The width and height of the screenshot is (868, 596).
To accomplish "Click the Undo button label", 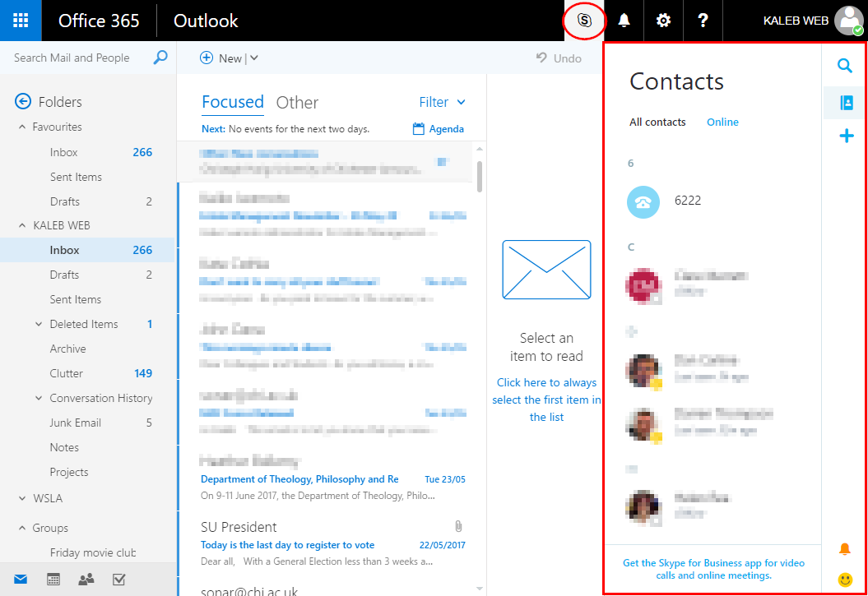I will click(x=568, y=58).
